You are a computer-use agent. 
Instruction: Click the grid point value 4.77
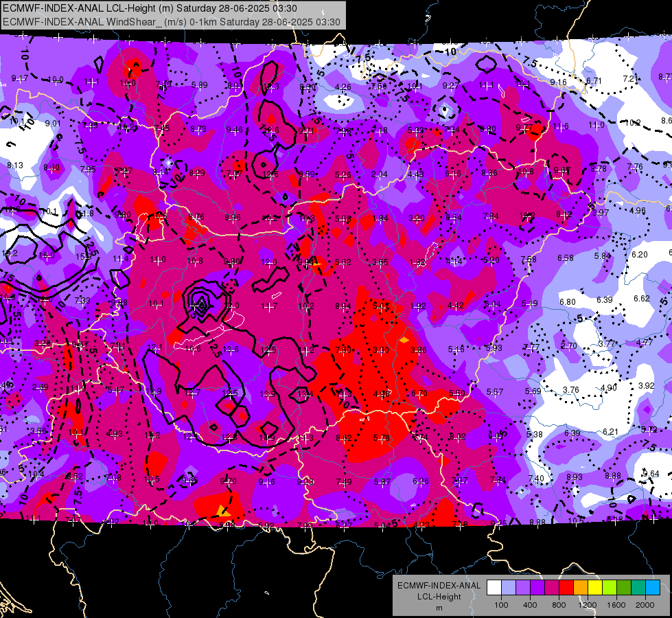(x=644, y=342)
